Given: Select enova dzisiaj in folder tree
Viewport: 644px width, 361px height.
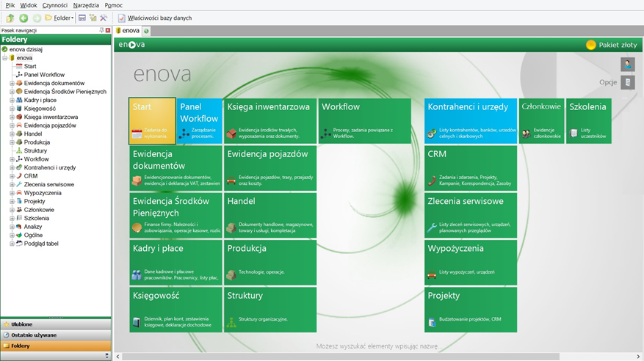Looking at the screenshot, I should pyautogui.click(x=26, y=49).
